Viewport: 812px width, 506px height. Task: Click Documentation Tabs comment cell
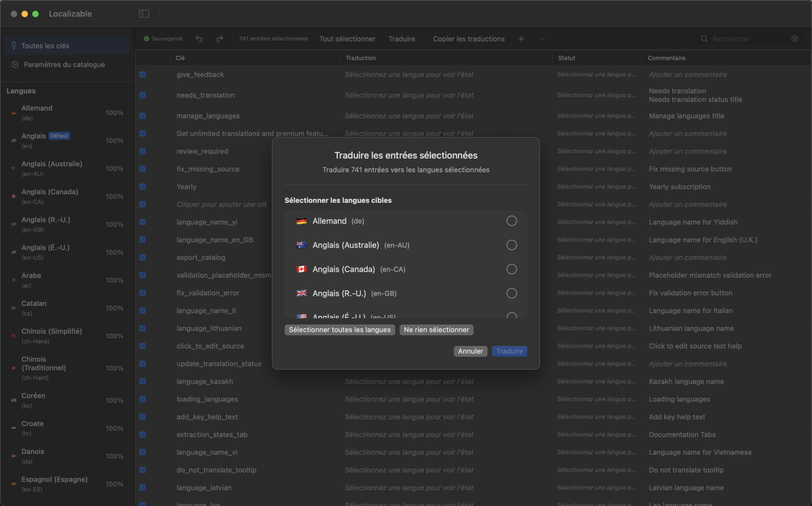682,435
